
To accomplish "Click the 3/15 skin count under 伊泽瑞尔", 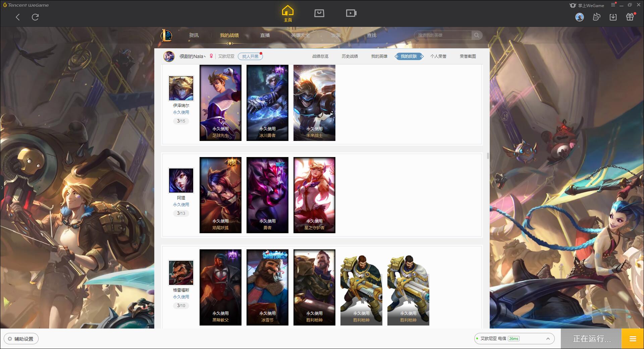I will pos(181,121).
